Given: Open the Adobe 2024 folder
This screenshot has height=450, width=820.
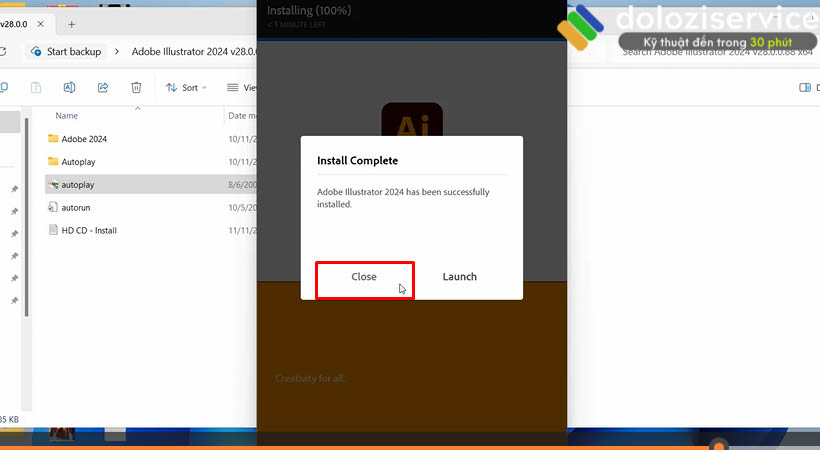Looking at the screenshot, I should tap(84, 139).
